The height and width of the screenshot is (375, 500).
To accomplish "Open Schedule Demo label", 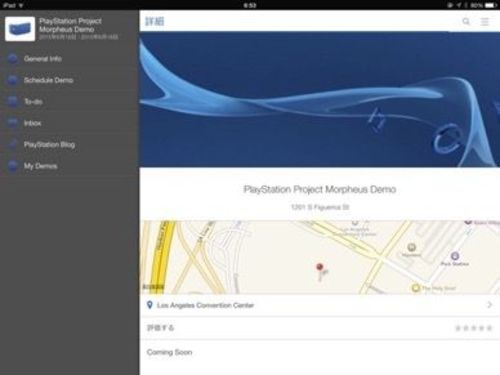I will coord(48,80).
